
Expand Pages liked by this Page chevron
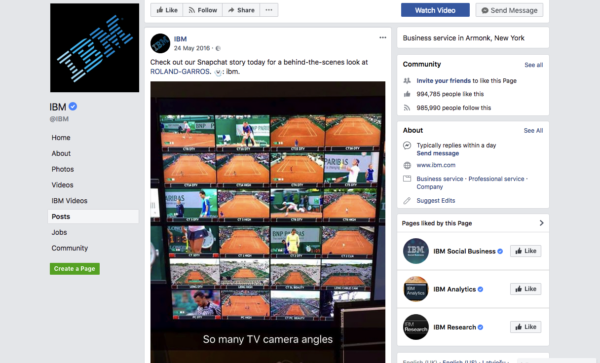pos(541,223)
